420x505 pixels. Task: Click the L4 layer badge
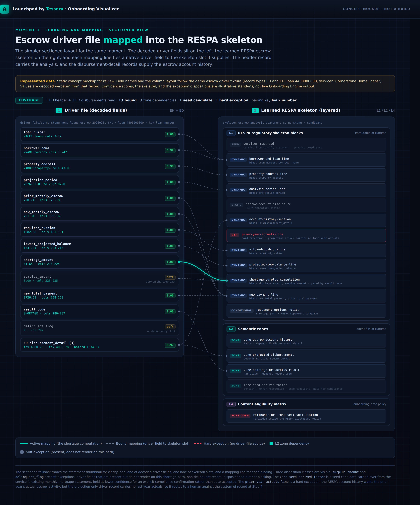[x=231, y=404]
